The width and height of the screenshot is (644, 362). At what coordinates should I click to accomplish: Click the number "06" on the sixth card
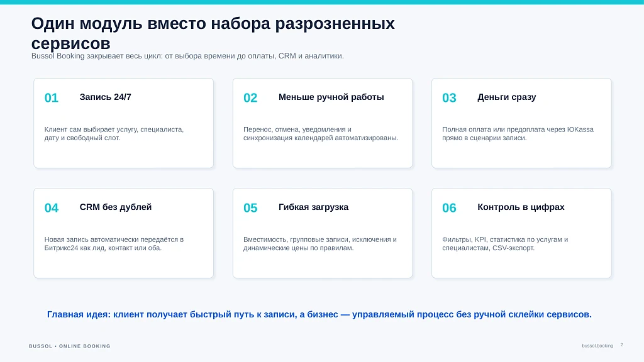(x=449, y=207)
